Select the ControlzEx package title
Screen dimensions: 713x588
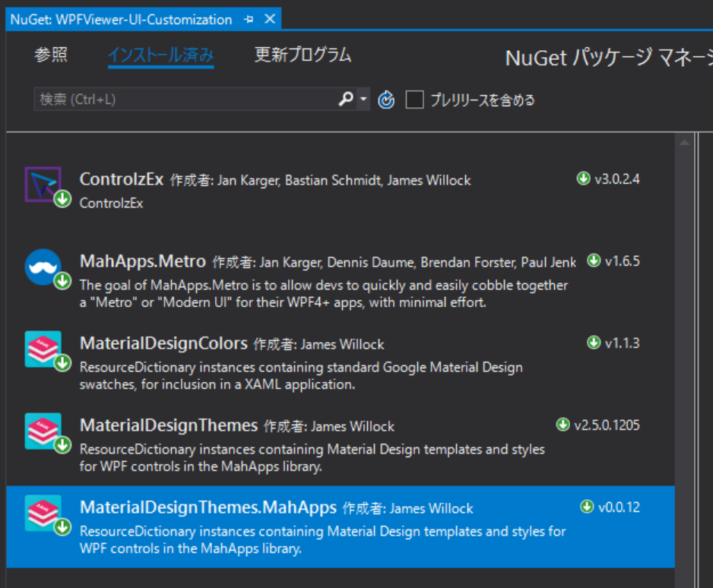tap(122, 179)
